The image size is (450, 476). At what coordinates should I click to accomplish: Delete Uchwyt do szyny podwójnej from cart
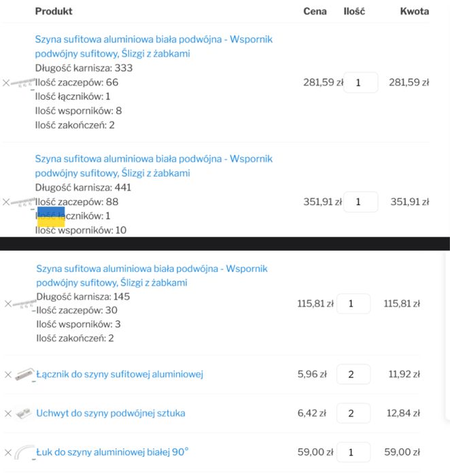(x=8, y=413)
